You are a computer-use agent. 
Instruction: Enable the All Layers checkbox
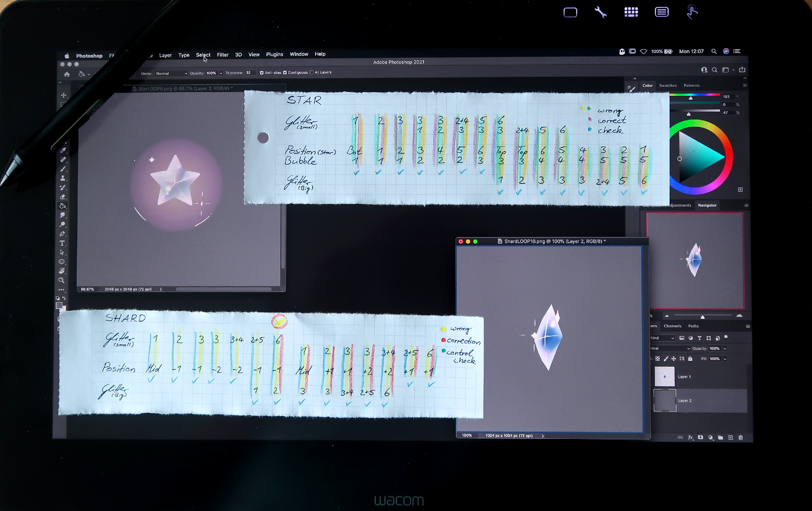[311, 73]
